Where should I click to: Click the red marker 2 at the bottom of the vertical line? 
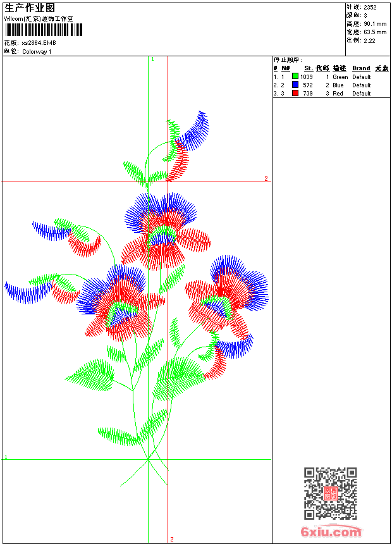point(172,539)
